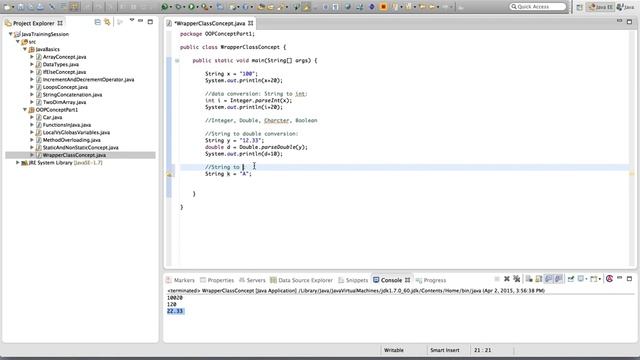Open dropdown arrow next to Debug icon

[x=184, y=7]
